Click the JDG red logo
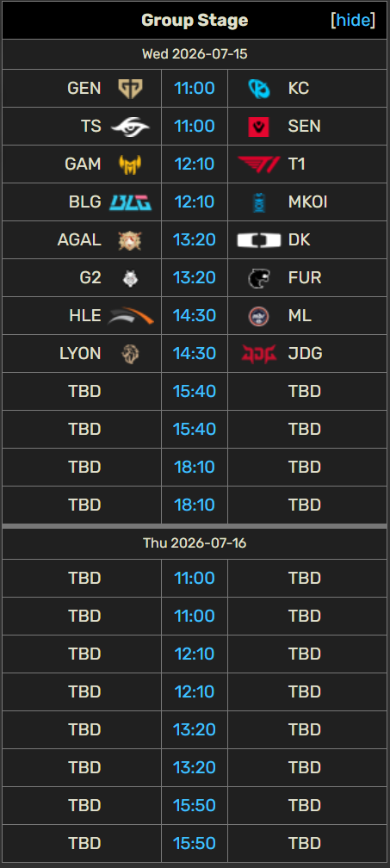390x868 pixels. [x=258, y=353]
